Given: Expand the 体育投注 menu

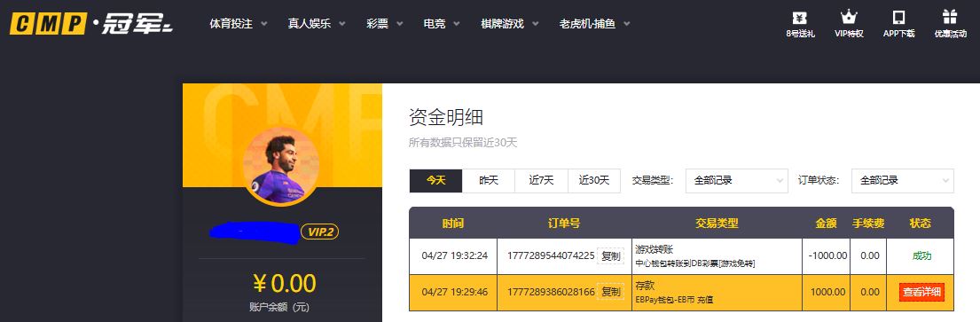Looking at the screenshot, I should point(238,24).
